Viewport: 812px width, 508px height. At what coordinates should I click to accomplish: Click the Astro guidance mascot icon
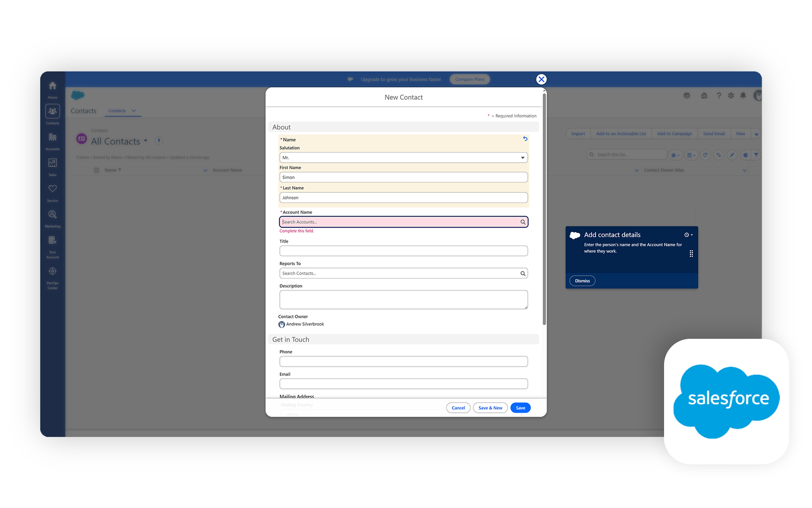(x=687, y=96)
